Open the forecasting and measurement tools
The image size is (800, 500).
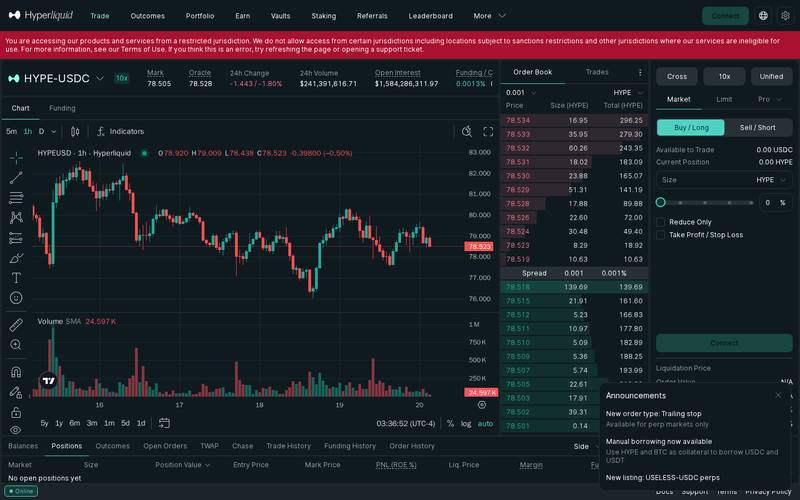click(16, 238)
